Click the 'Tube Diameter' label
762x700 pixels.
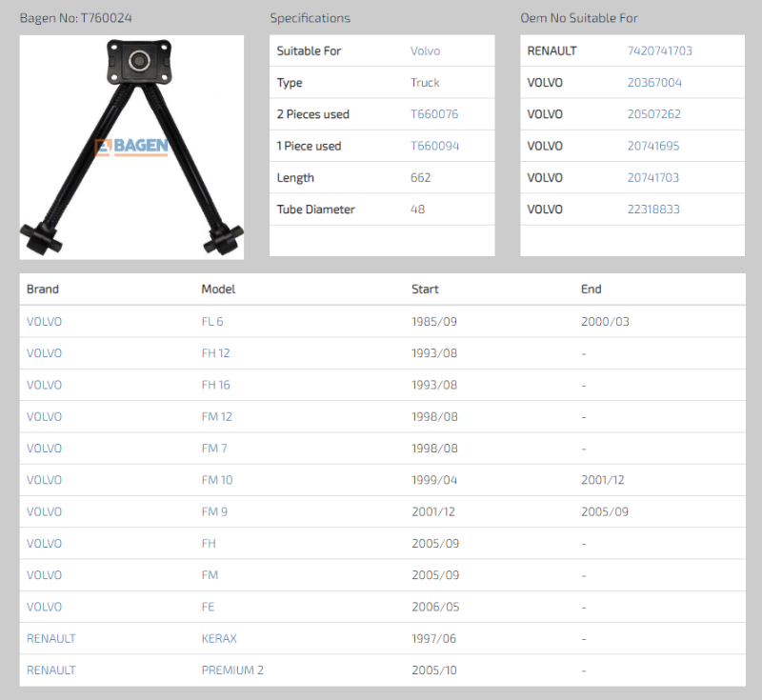coord(316,210)
